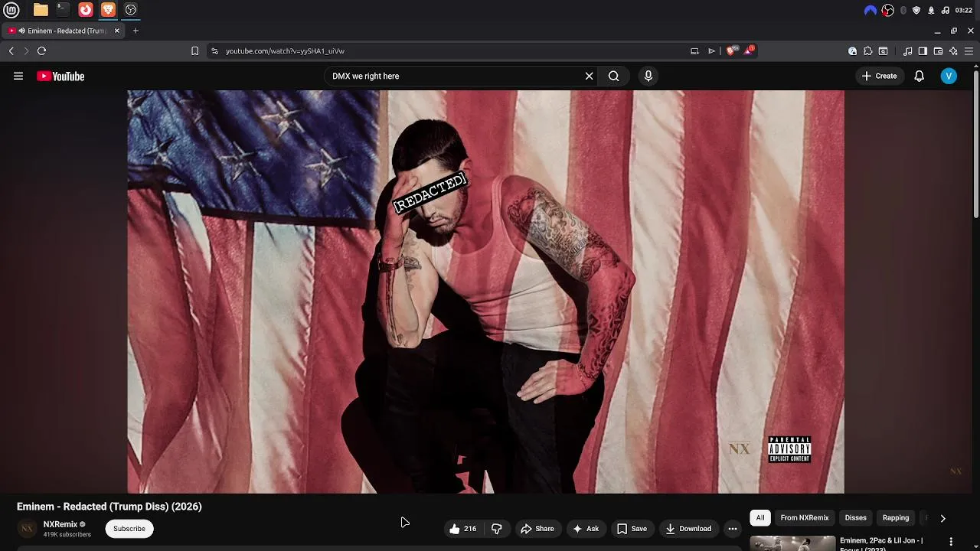Launch the Files folder from panel

[41, 10]
